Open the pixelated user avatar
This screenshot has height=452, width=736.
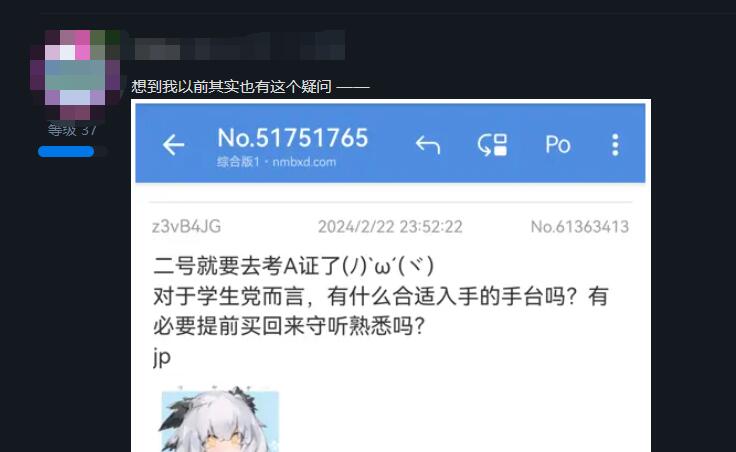click(75, 74)
